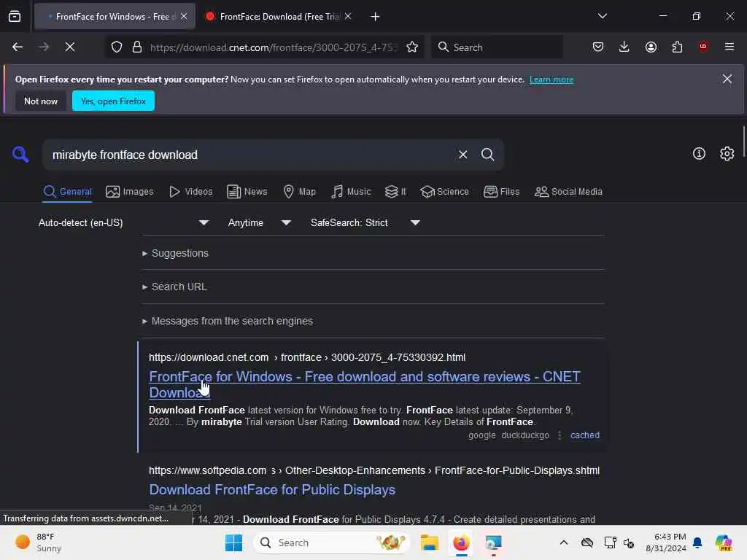This screenshot has width=747, height=560.
Task: Open Download FrontFace for Public Displays link
Action: coord(272,489)
